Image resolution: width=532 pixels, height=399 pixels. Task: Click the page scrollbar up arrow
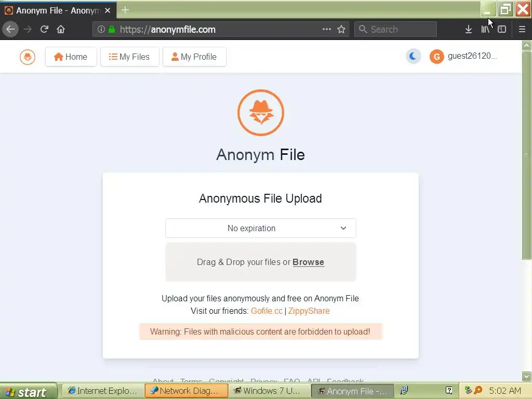click(x=527, y=45)
